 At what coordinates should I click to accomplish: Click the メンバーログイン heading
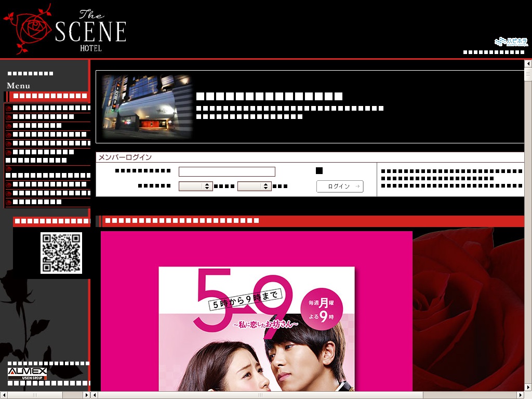tap(125, 157)
